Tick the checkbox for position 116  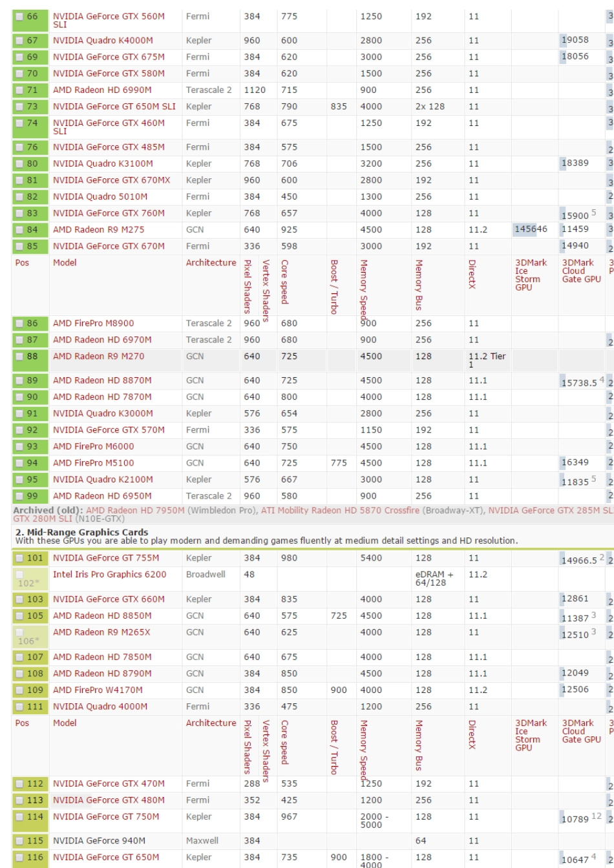20,858
